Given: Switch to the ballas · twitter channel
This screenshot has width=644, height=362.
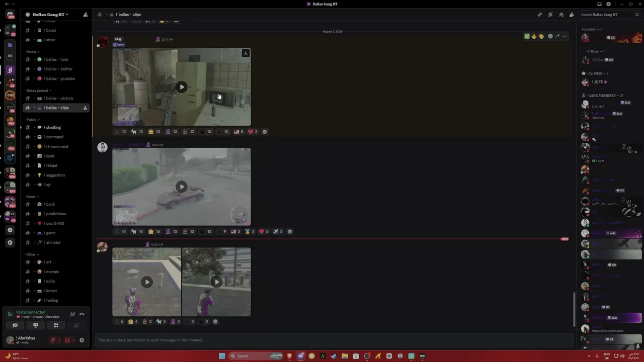Looking at the screenshot, I should [57, 69].
